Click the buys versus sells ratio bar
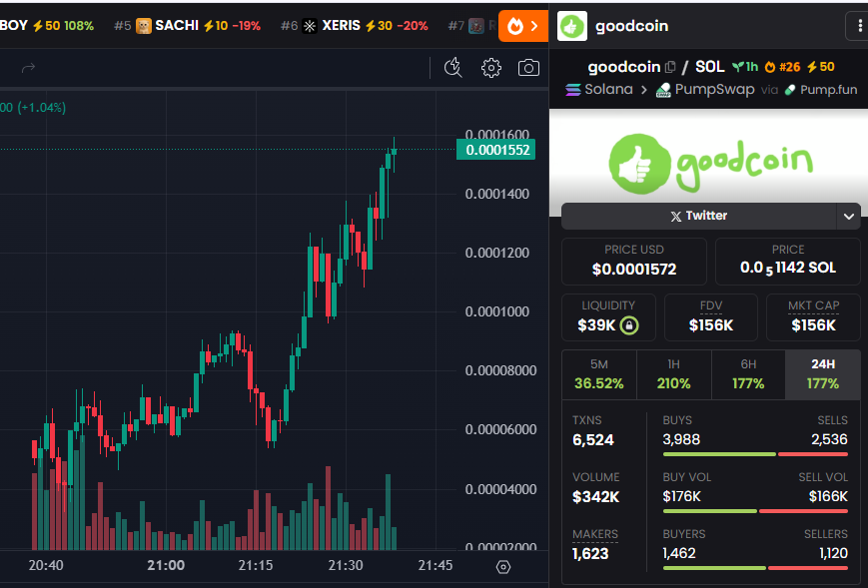Viewport: 868px width, 588px height. click(x=755, y=454)
